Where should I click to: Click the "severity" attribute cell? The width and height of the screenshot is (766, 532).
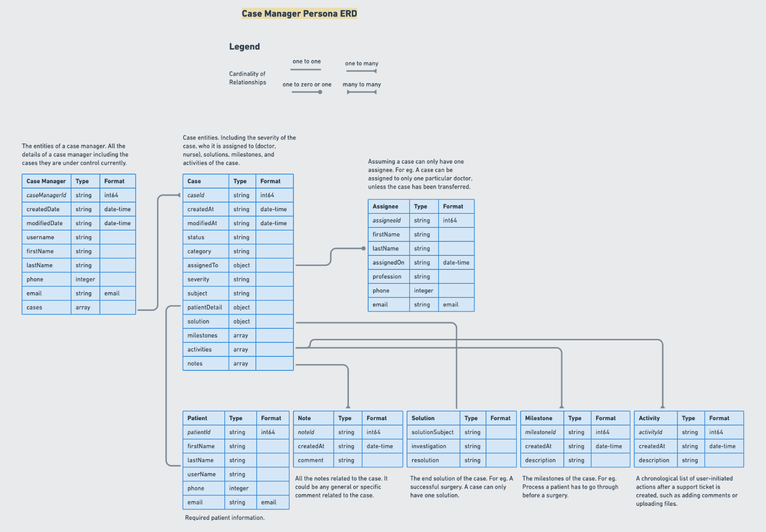pyautogui.click(x=206, y=279)
